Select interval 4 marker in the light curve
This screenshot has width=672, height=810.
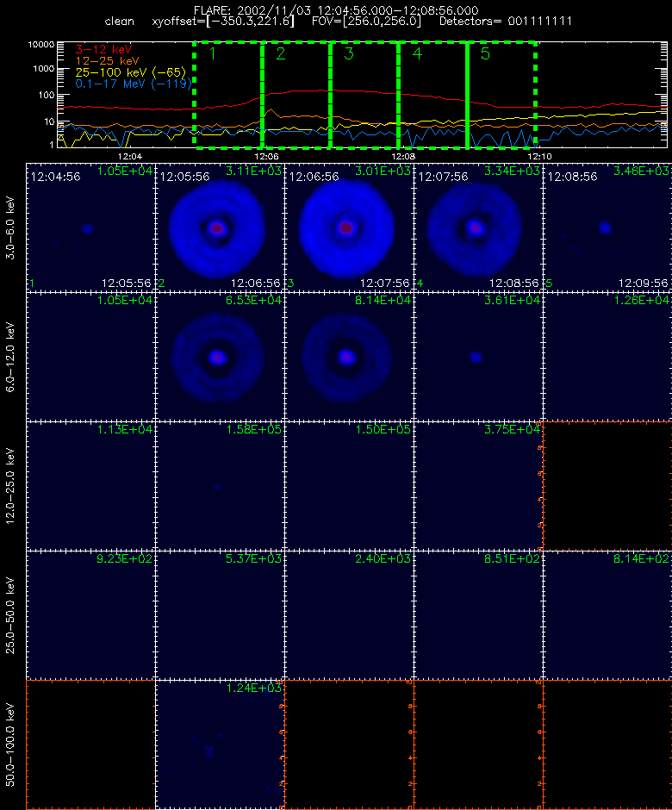coord(417,53)
